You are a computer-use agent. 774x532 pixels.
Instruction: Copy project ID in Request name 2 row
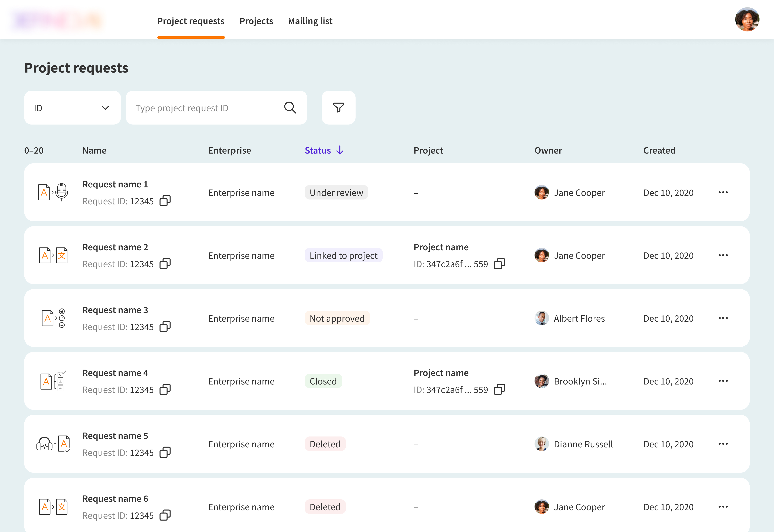pyautogui.click(x=499, y=264)
